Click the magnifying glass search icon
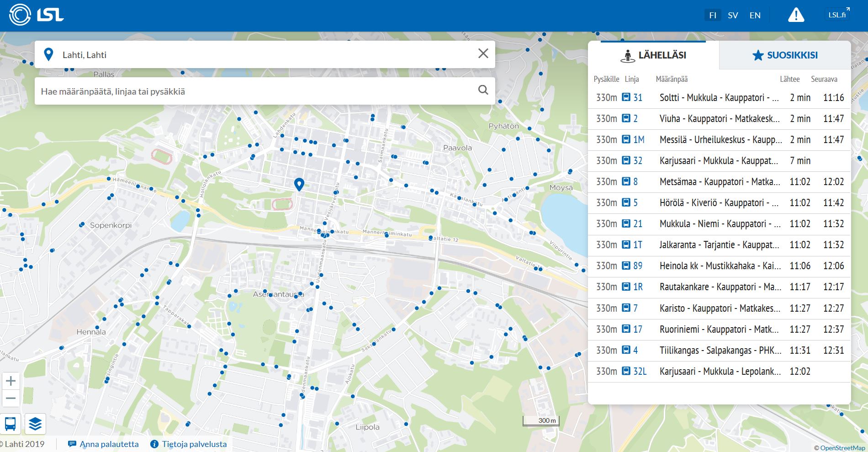Screen dimensions: 868x452 483,90
